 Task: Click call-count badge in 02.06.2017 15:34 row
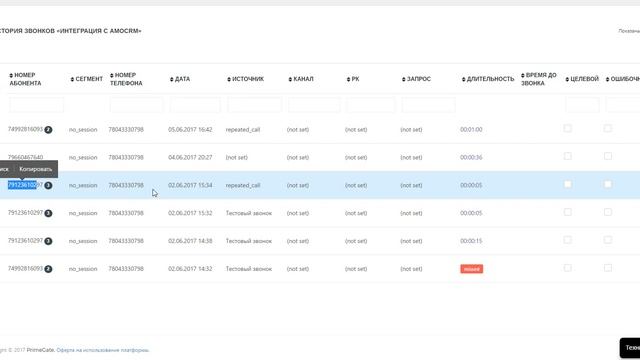(48, 185)
